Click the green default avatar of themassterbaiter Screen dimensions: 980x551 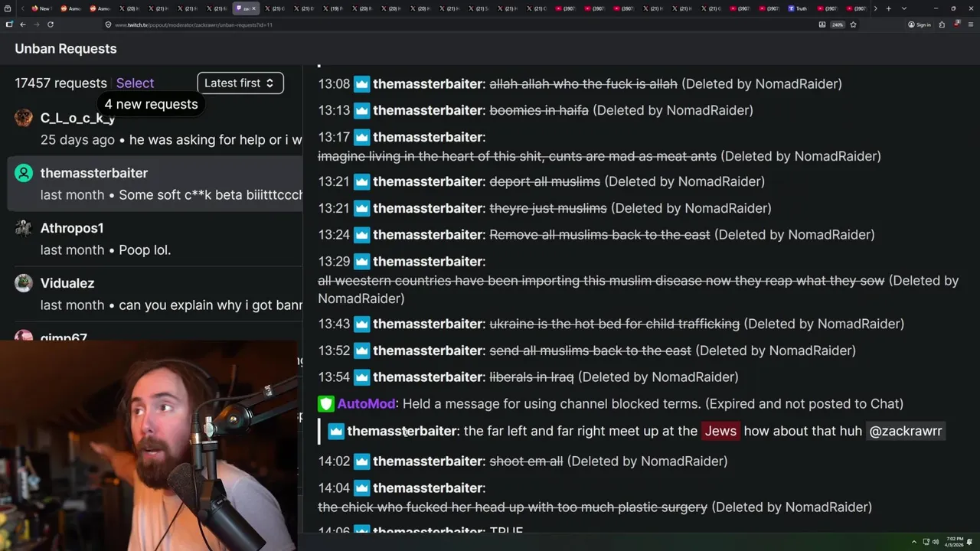pyautogui.click(x=24, y=173)
